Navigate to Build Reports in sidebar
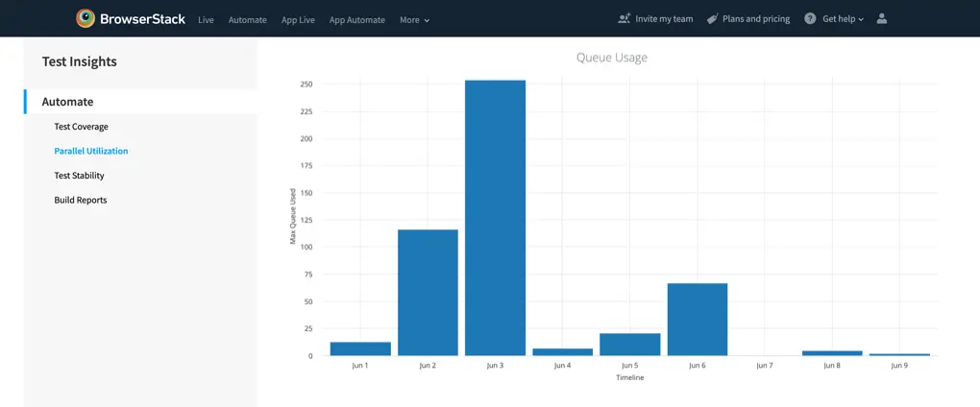Image resolution: width=980 pixels, height=407 pixels. [x=80, y=200]
